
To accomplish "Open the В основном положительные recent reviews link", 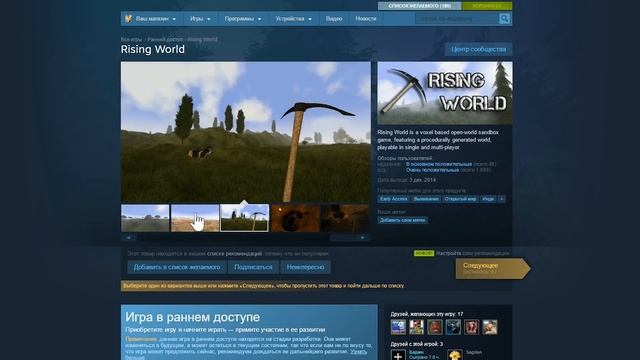I will coord(439,164).
